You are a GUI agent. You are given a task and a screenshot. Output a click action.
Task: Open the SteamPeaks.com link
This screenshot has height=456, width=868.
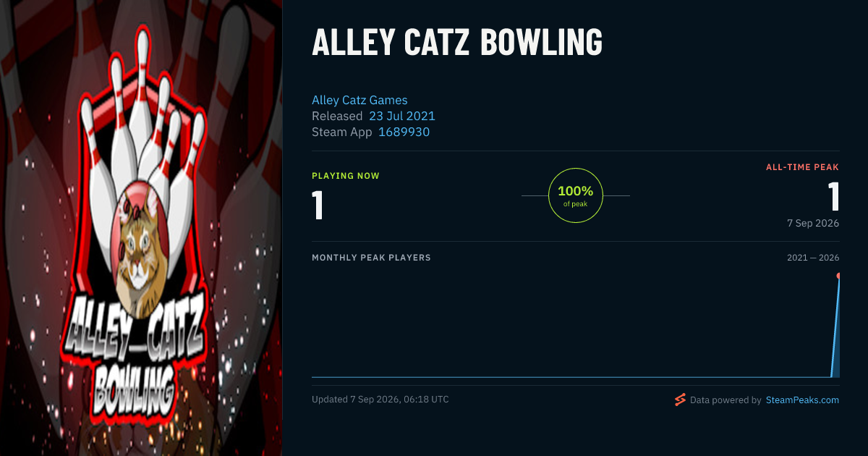(802, 400)
